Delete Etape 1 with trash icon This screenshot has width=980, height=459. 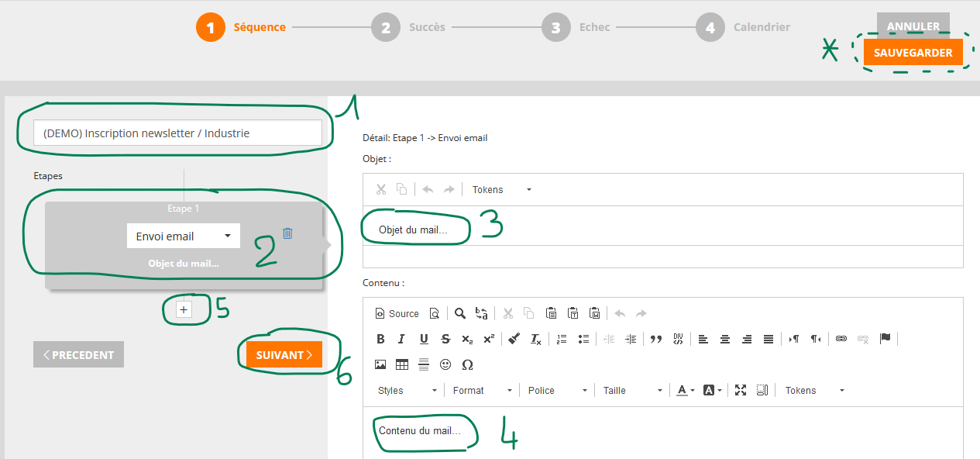tap(287, 233)
